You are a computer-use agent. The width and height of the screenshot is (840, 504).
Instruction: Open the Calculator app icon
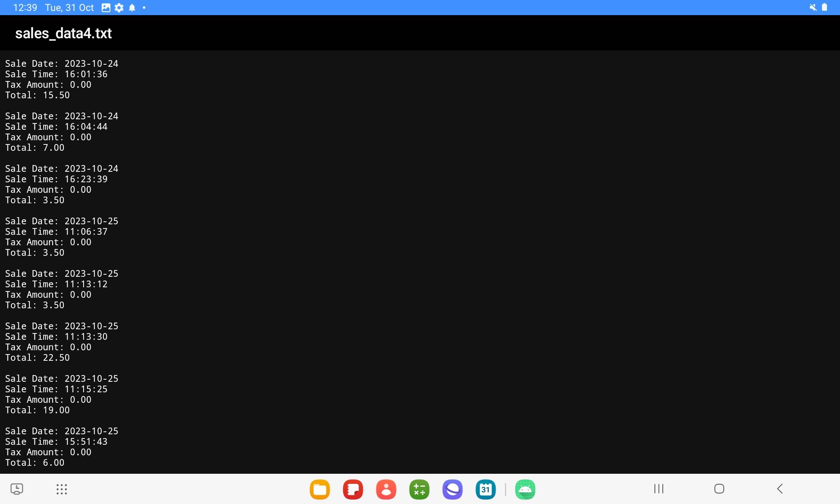coord(419,489)
